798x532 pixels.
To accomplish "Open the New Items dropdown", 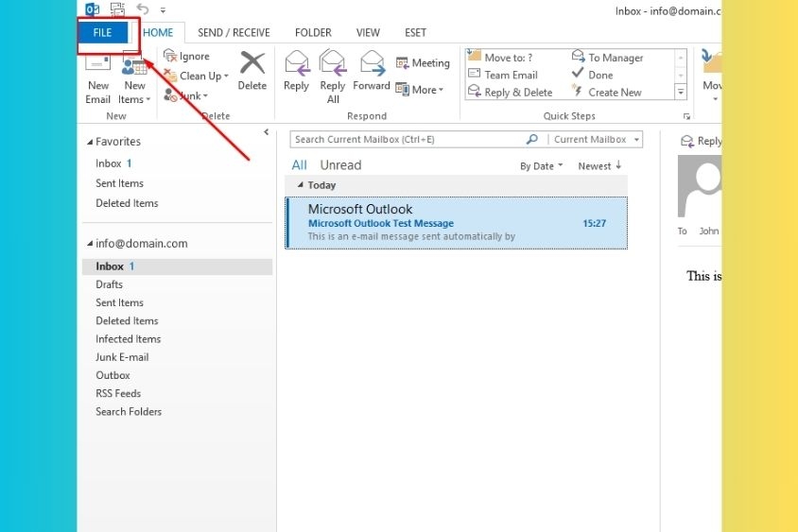I will 134,77.
